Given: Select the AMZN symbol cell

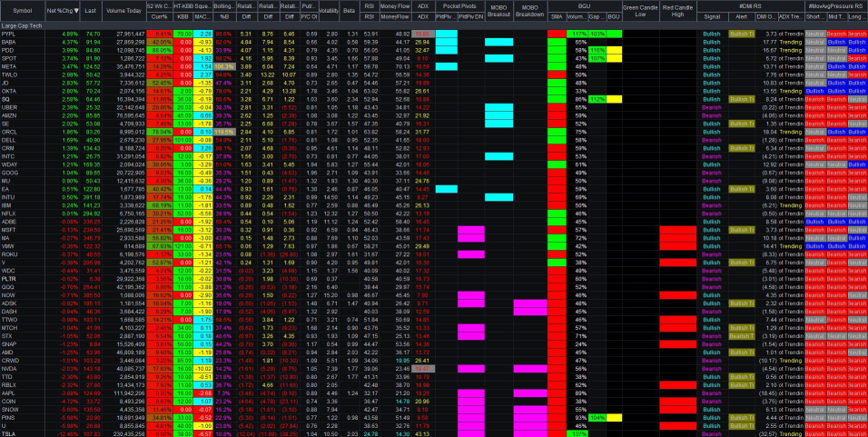Looking at the screenshot, I should tap(22, 115).
